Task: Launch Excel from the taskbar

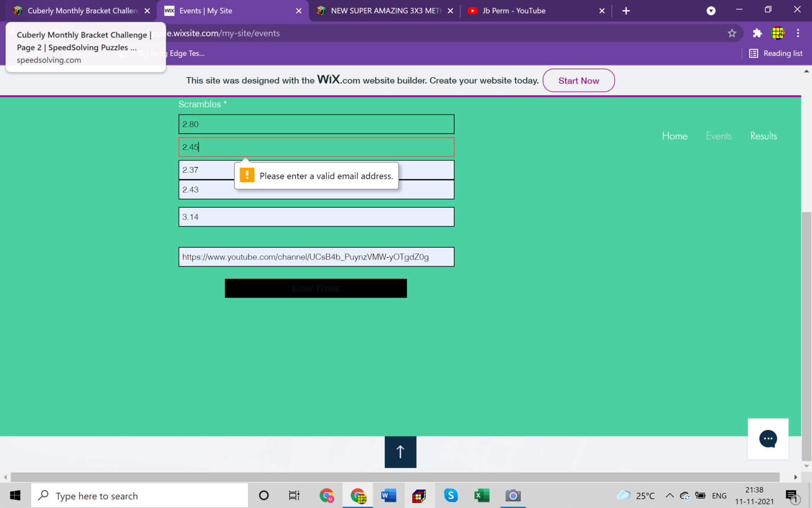Action: tap(482, 495)
